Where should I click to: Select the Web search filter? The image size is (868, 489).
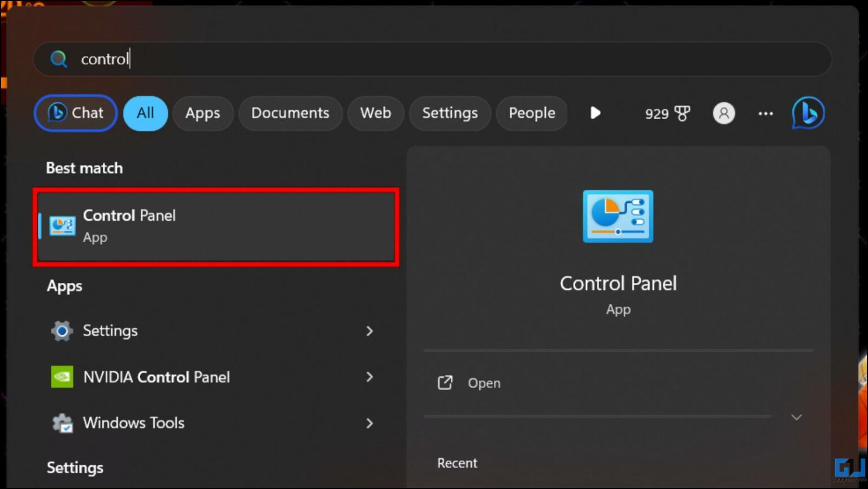pos(375,113)
